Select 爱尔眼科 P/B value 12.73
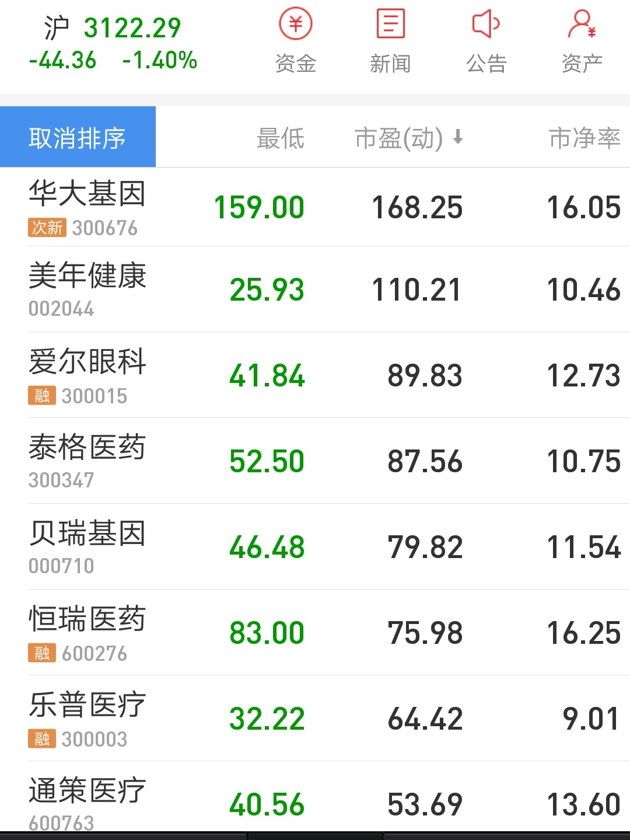 pyautogui.click(x=584, y=376)
